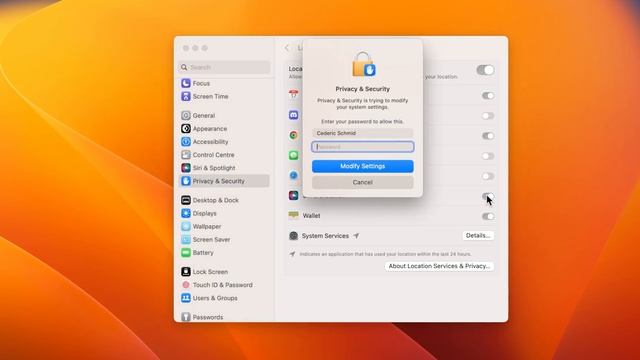Screen dimensions: 640x360
Task: Click the Appearance icon in the sidebar
Action: click(x=186, y=129)
